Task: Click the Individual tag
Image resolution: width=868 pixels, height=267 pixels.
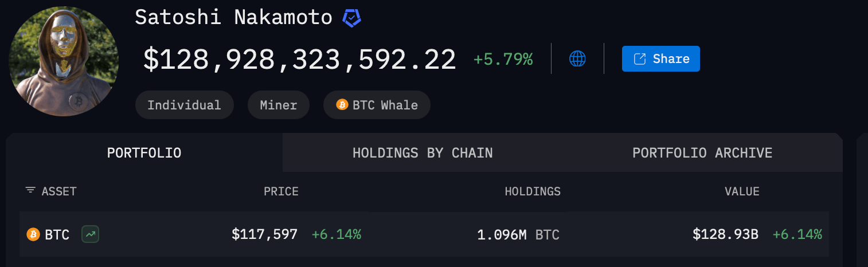Action: point(184,105)
